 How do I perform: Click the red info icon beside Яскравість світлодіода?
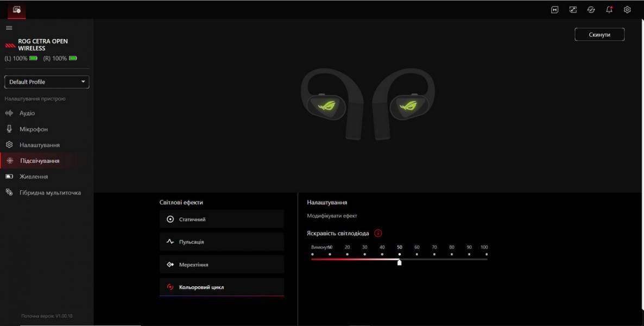pos(378,233)
